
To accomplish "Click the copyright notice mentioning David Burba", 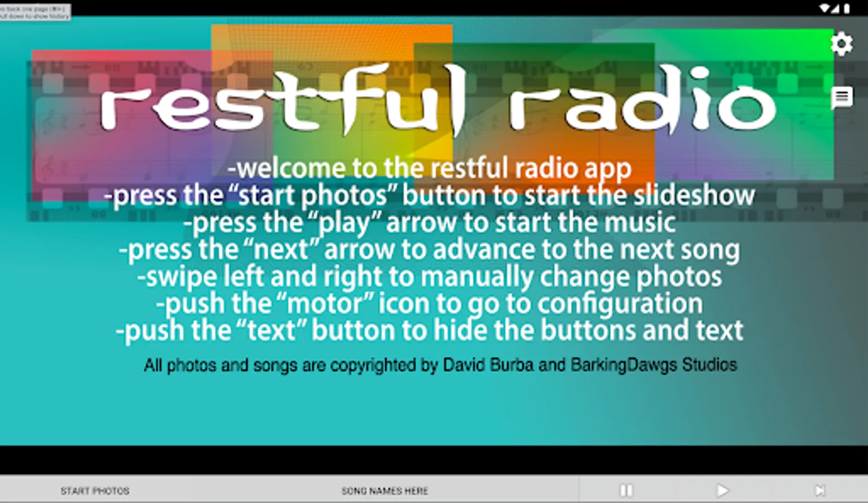I will click(440, 365).
